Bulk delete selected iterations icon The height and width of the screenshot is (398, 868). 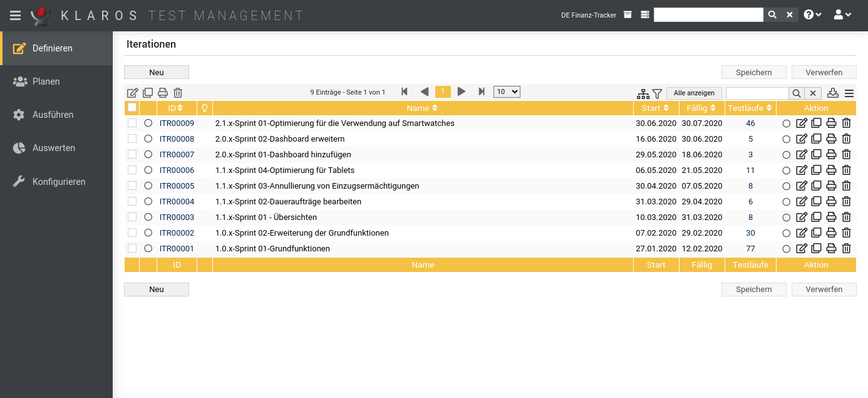click(178, 93)
